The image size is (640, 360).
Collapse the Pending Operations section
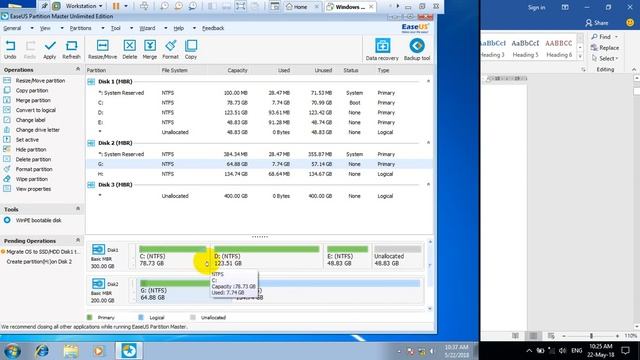78,240
